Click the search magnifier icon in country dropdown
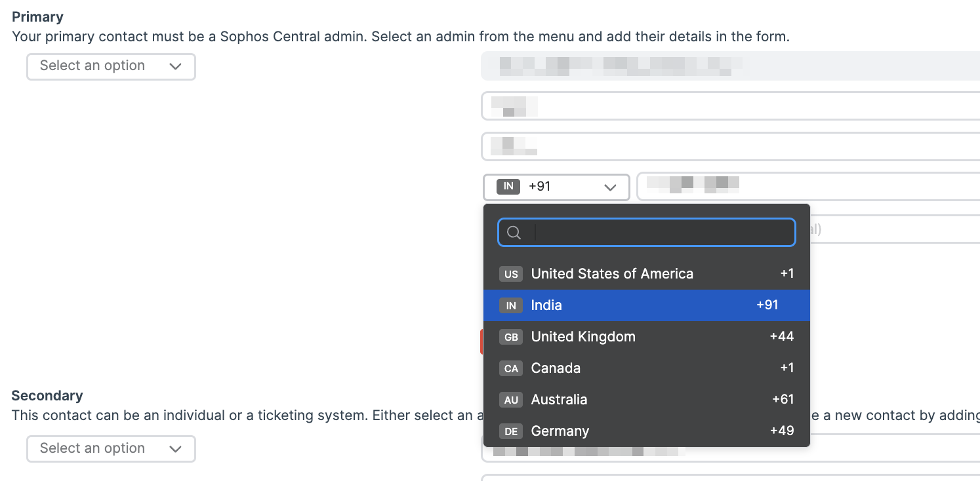 tap(514, 233)
